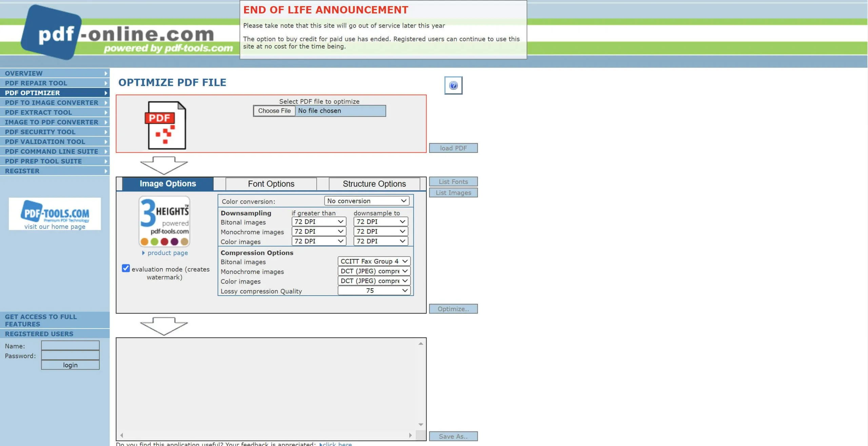This screenshot has height=446, width=868.
Task: Click the List Images button
Action: tap(453, 192)
